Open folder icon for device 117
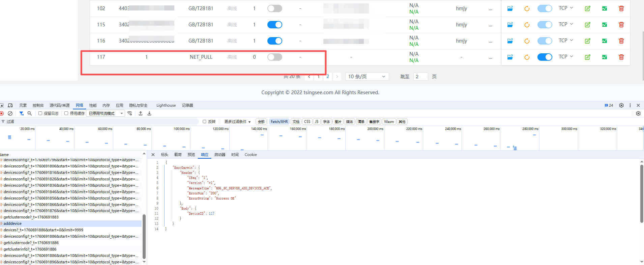Screen dimensions: 644x265 point(510,57)
